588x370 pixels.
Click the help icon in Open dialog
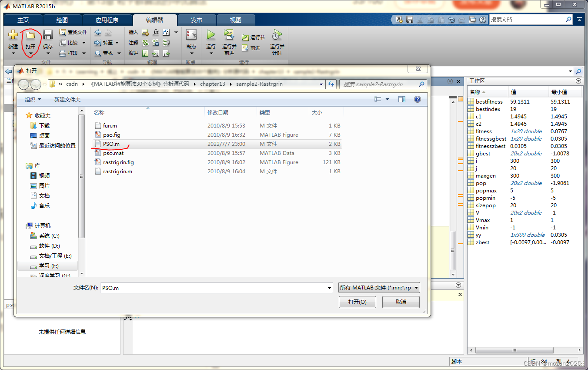[x=418, y=99]
